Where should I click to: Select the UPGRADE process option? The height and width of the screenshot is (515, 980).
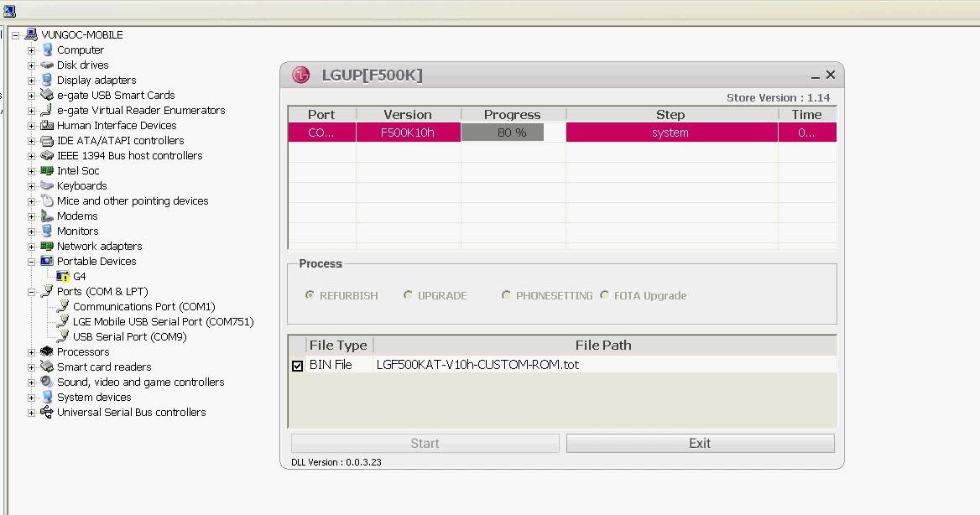pos(408,295)
